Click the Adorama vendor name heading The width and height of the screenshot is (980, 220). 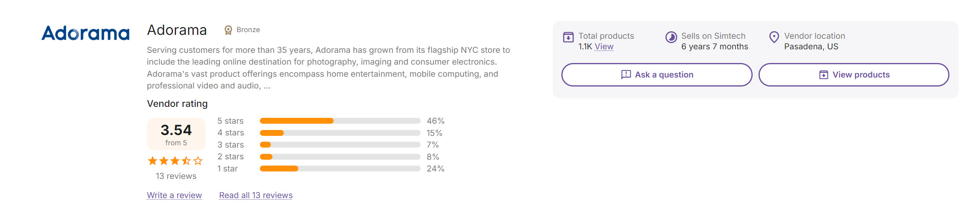(177, 30)
